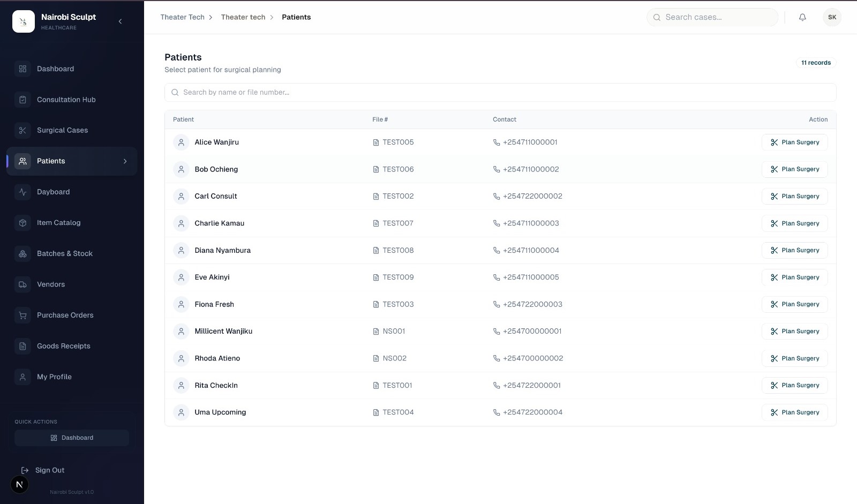Open the SK user avatar menu
Screen dimensions: 857x504
click(832, 17)
